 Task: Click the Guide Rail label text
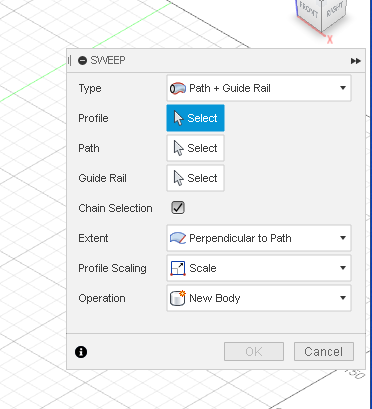click(102, 178)
